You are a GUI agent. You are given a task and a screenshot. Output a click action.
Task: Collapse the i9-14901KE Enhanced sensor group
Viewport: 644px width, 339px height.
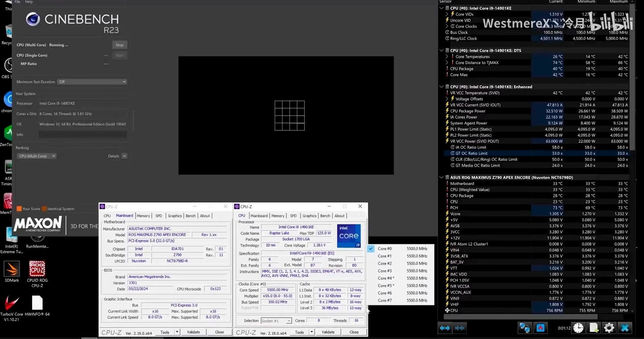pyautogui.click(x=442, y=87)
